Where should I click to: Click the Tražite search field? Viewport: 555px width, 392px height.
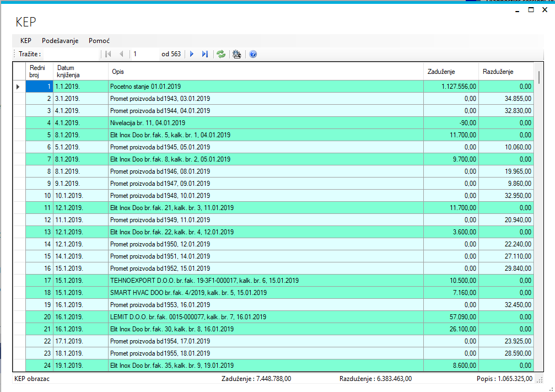[x=71, y=54]
